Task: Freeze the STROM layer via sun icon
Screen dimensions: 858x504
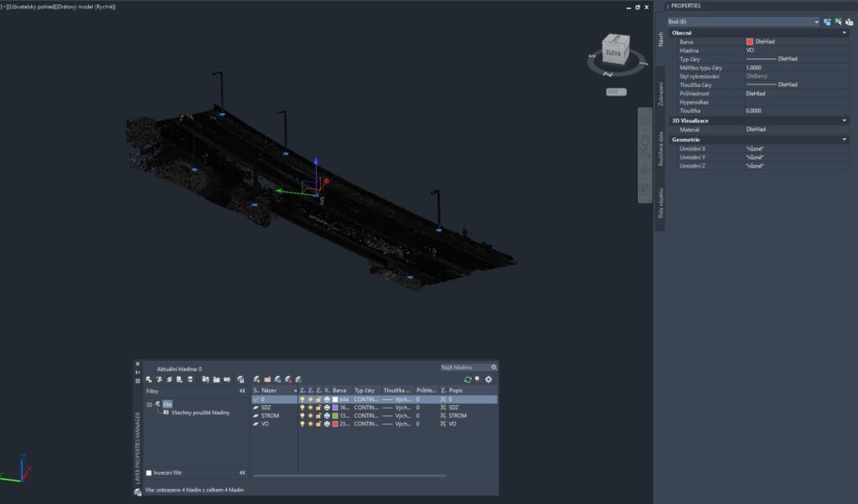Action: pyautogui.click(x=310, y=415)
